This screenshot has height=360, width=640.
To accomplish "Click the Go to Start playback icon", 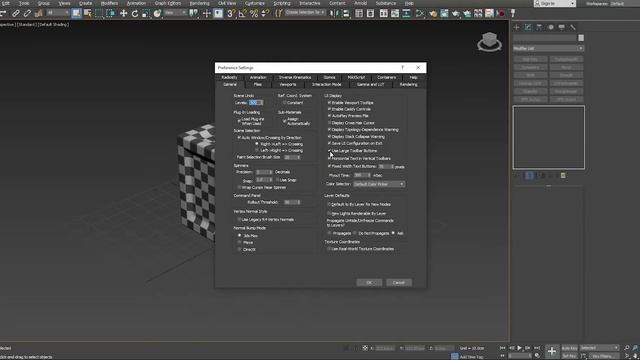I will click(x=502, y=348).
